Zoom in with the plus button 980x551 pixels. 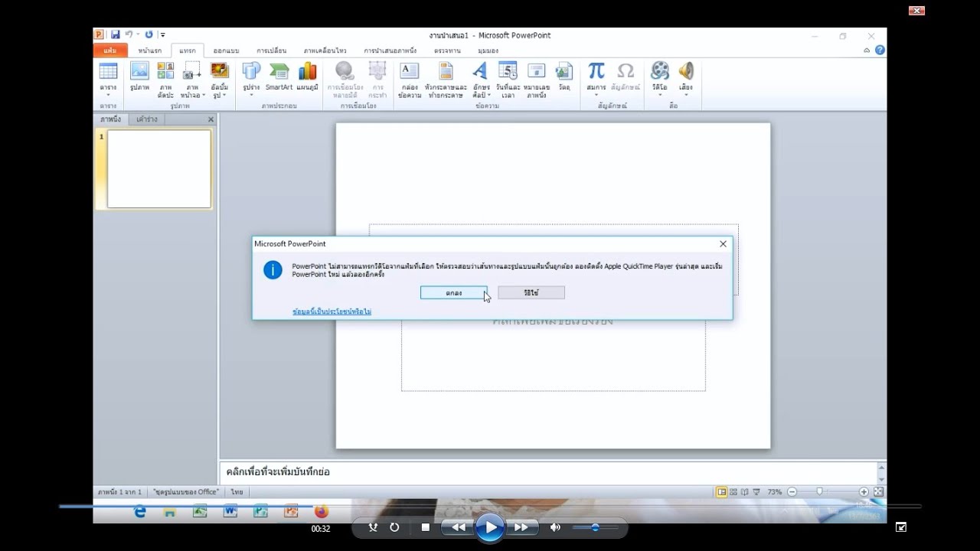coord(864,491)
